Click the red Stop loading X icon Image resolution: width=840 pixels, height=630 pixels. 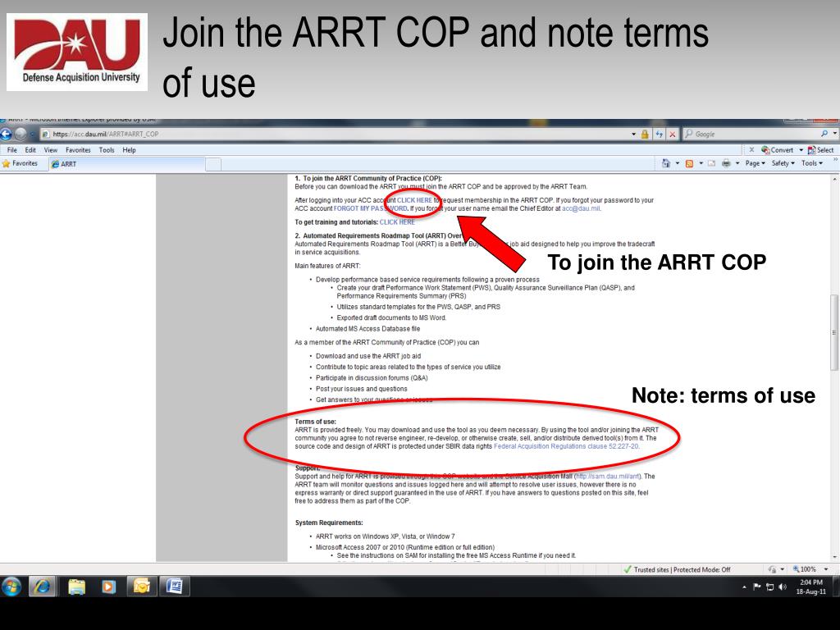point(673,134)
